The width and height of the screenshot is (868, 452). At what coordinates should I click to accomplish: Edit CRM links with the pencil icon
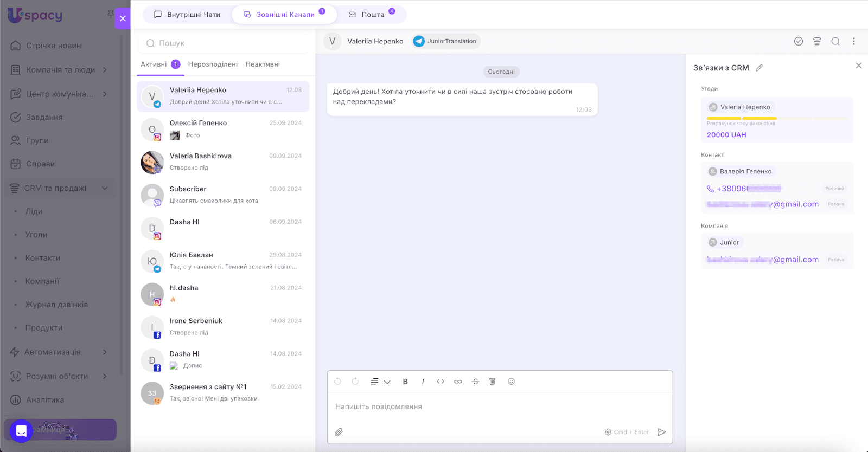(759, 68)
